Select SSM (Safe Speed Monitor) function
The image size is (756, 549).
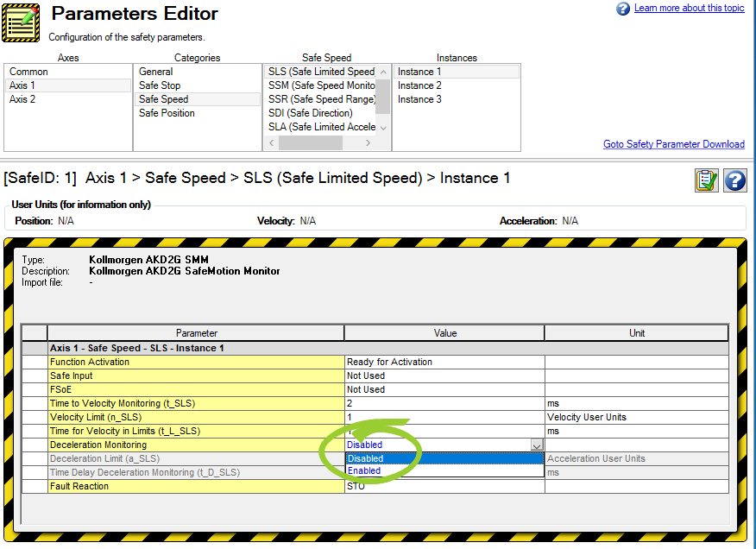click(x=320, y=85)
